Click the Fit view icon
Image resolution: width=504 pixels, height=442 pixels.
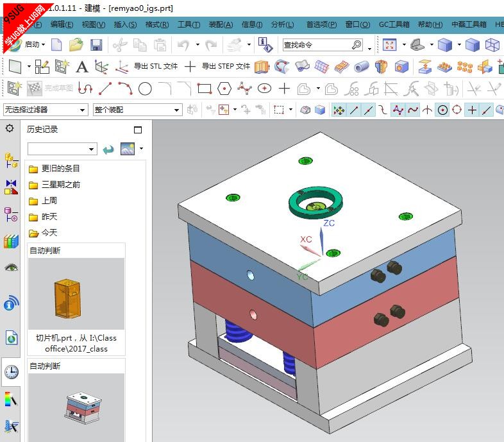[x=390, y=45]
